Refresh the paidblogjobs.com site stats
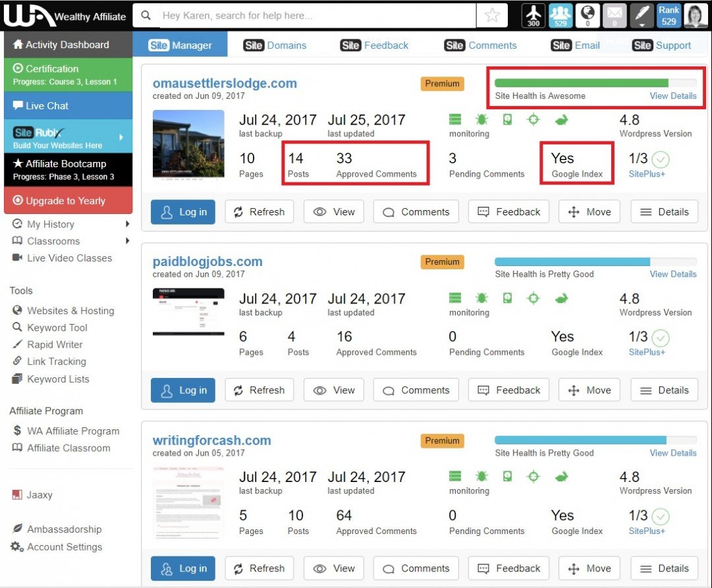This screenshot has height=588, width=712. [x=260, y=390]
